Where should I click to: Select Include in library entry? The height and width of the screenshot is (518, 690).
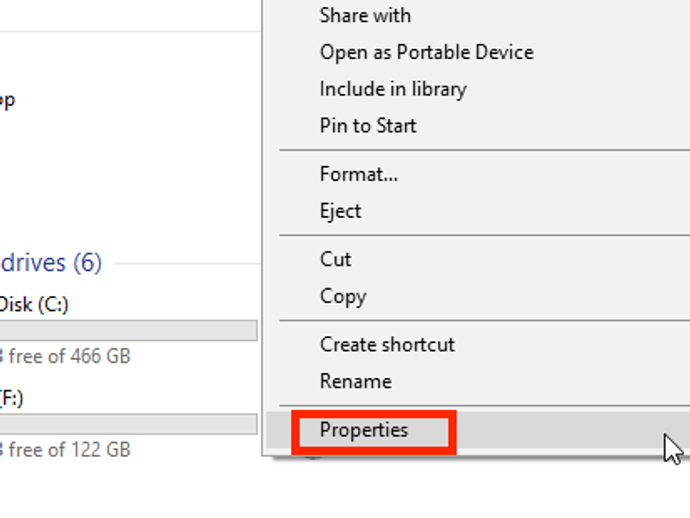click(393, 89)
